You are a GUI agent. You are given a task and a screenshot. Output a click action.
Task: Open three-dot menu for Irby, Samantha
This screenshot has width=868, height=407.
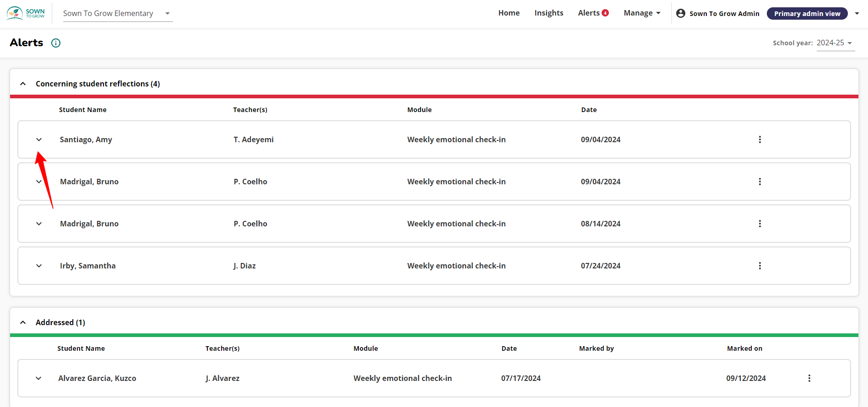click(x=760, y=266)
